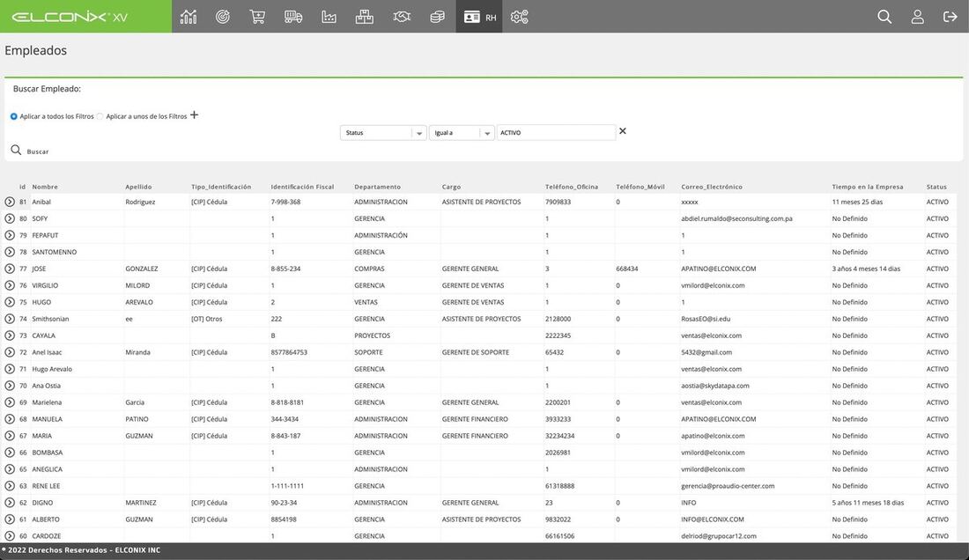The image size is (969, 560).
Task: Open arrow icon for row 66 BOMBASA
Action: (10, 452)
